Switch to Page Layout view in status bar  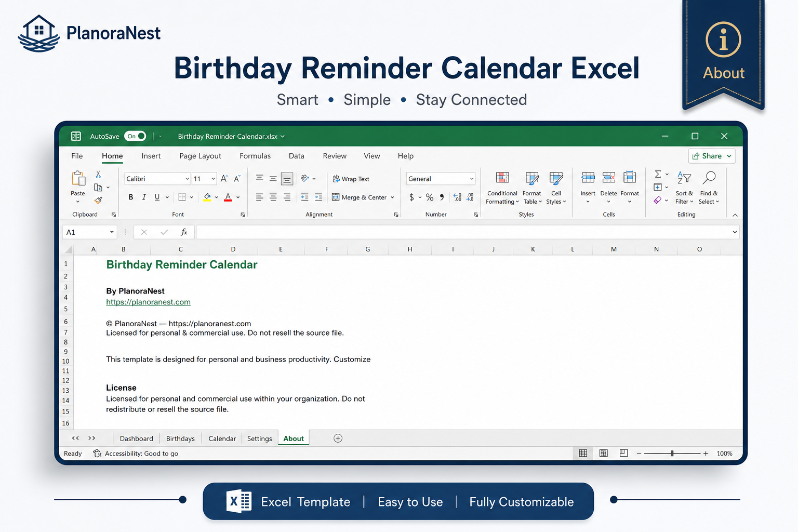click(x=603, y=453)
